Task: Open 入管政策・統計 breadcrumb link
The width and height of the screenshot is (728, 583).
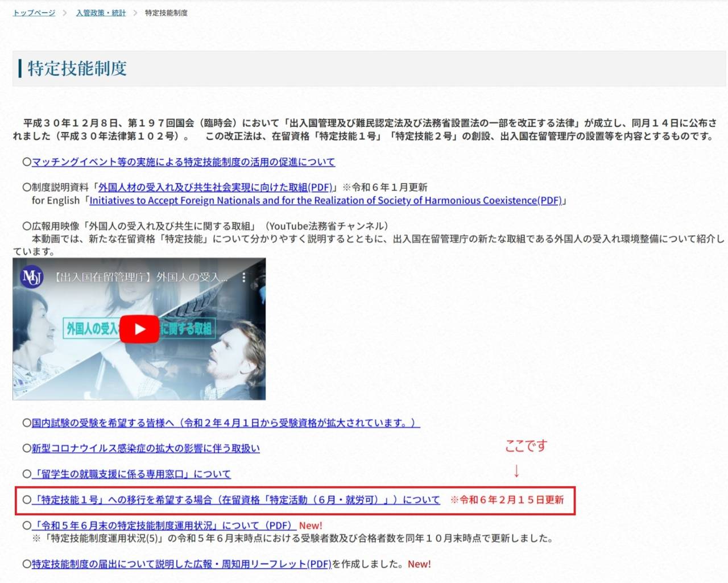Action: click(101, 13)
